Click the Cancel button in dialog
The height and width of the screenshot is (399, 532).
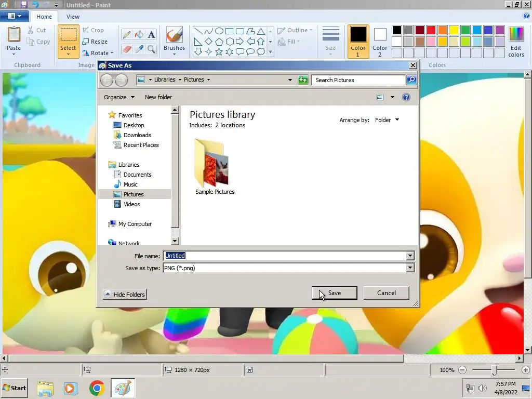tap(386, 293)
